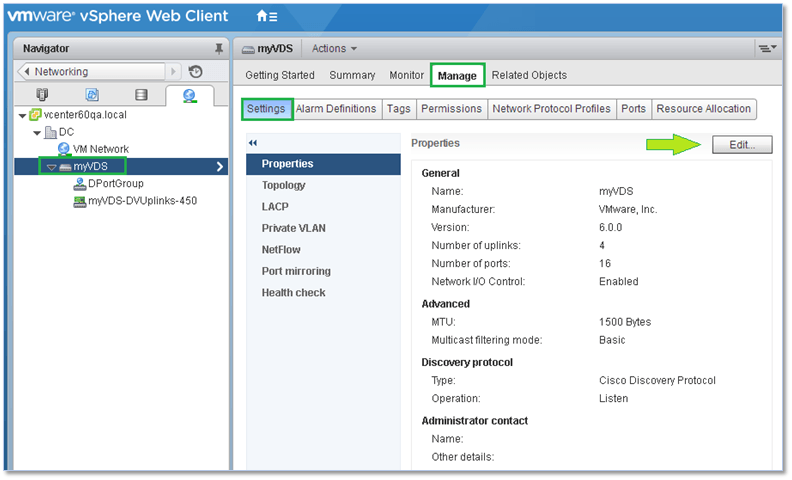The image size is (792, 480).
Task: Click the myVDS-DVUplinks-450 uplink icon
Action: pyautogui.click(x=79, y=201)
